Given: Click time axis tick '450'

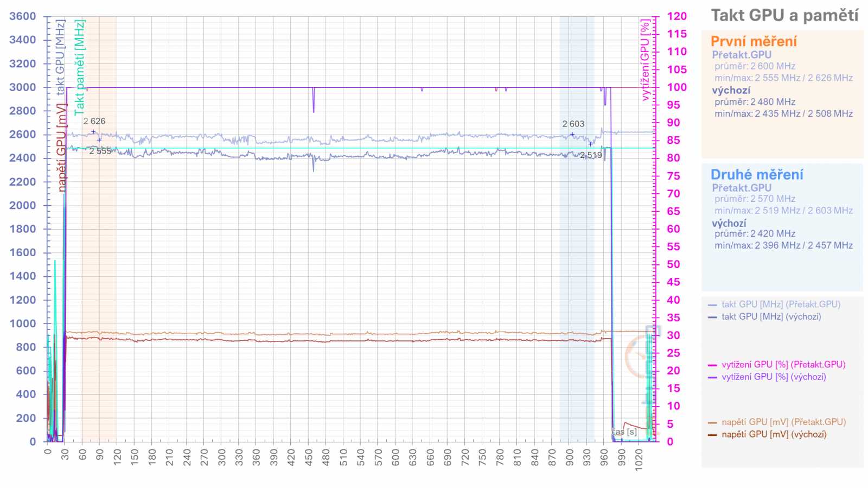Looking at the screenshot, I should point(309,458).
